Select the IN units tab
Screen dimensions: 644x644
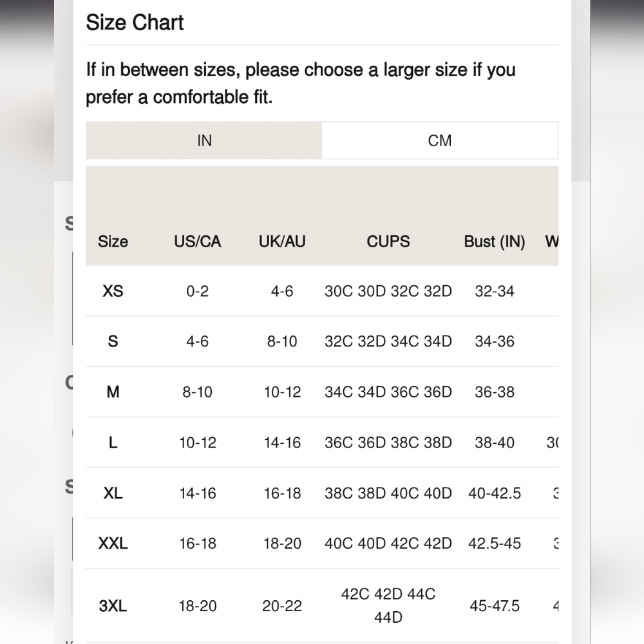click(204, 140)
